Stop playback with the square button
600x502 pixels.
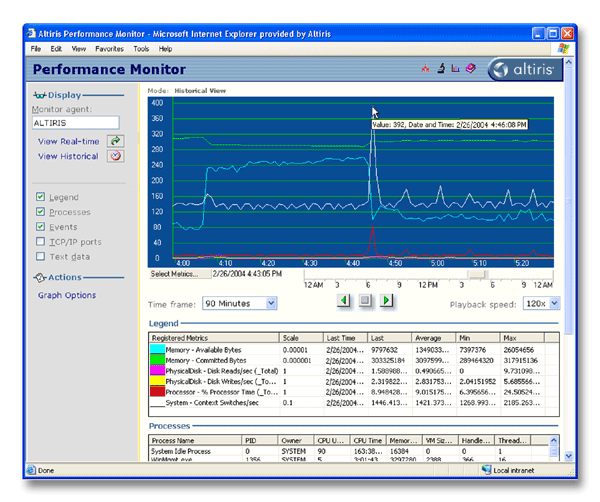[365, 300]
